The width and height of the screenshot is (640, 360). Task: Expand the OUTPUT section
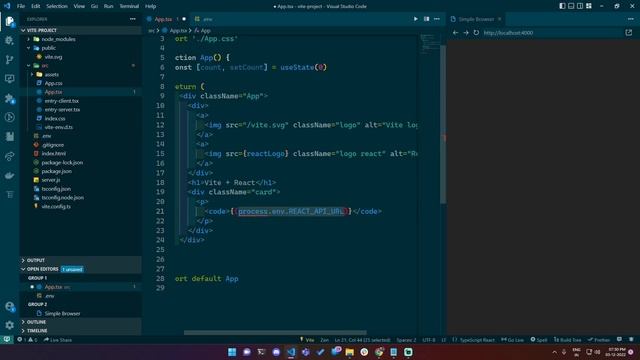(81, 260)
